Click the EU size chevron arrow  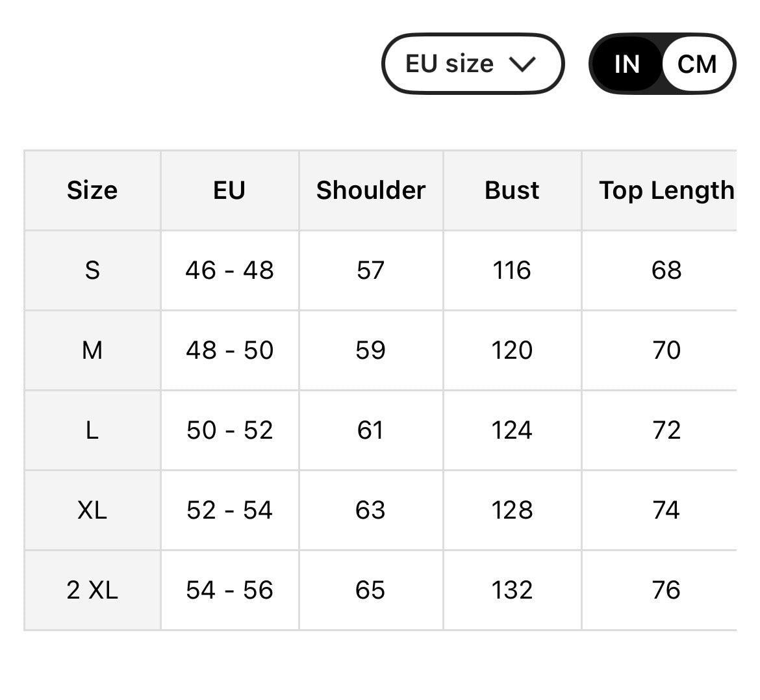522,64
